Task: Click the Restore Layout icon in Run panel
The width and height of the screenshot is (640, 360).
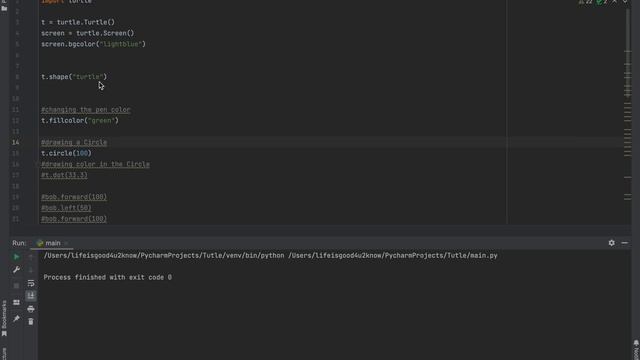Action: click(x=16, y=302)
